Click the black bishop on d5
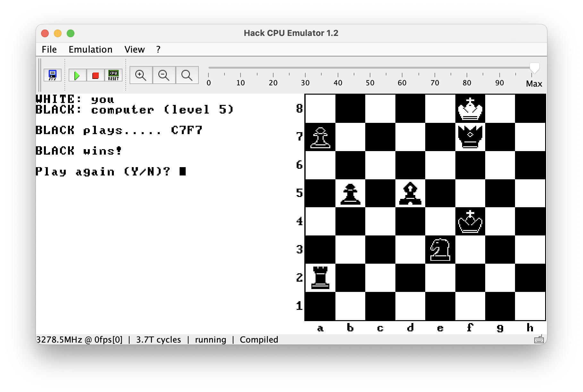583x392 pixels. click(x=410, y=193)
